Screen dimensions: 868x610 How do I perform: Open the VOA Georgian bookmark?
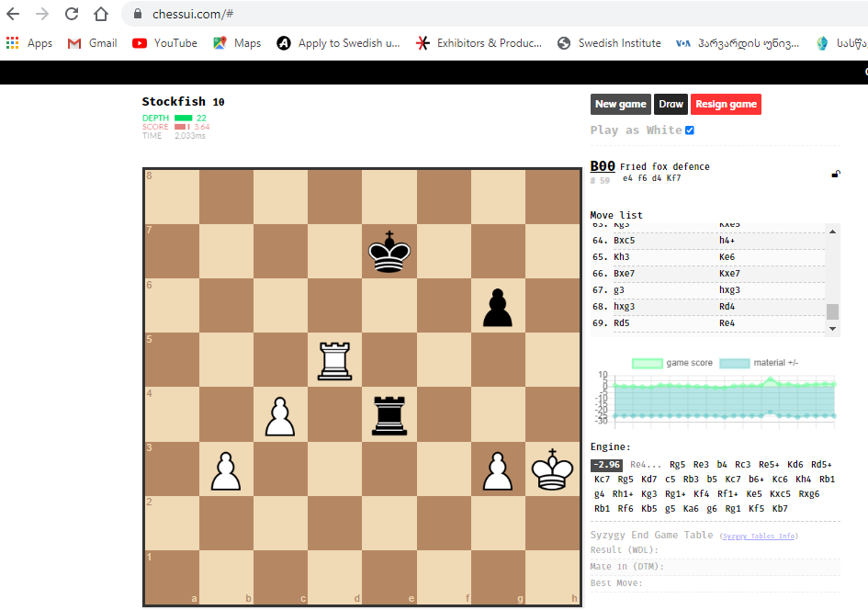point(738,43)
